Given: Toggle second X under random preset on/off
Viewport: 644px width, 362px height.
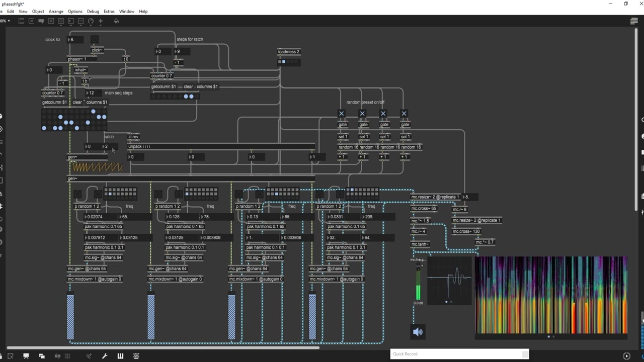Looking at the screenshot, I should 362,114.
